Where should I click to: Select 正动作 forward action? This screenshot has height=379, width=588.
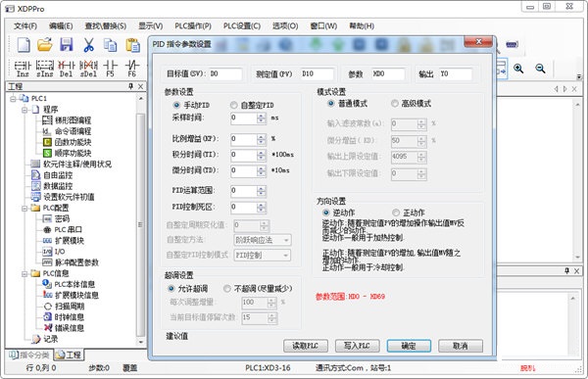(x=396, y=213)
